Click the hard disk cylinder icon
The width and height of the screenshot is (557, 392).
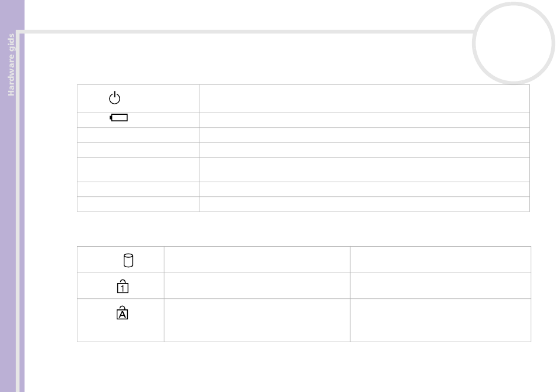click(x=128, y=260)
